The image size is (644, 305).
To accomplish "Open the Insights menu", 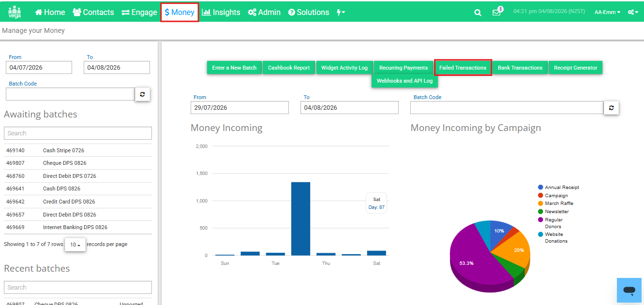I will 221,13.
